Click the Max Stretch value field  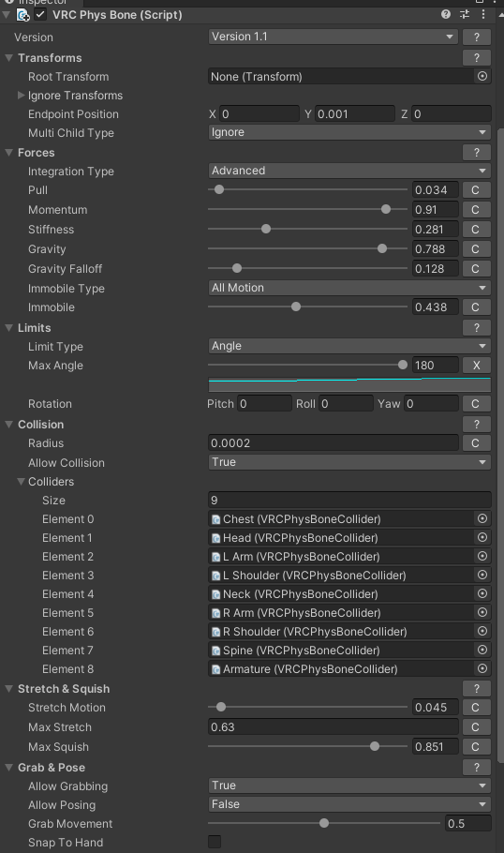click(334, 726)
